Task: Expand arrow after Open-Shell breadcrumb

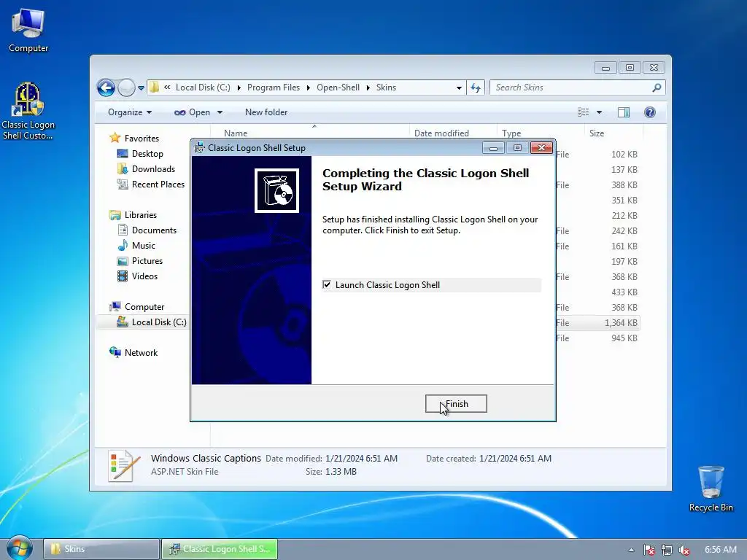Action: [368, 87]
